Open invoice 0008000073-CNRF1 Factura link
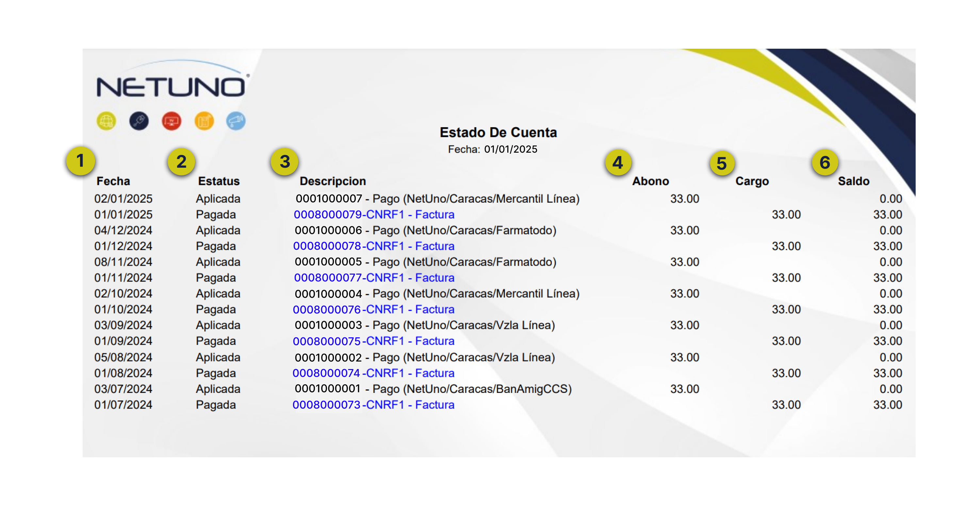Screen dimensions: 980x506 pyautogui.click(x=374, y=405)
